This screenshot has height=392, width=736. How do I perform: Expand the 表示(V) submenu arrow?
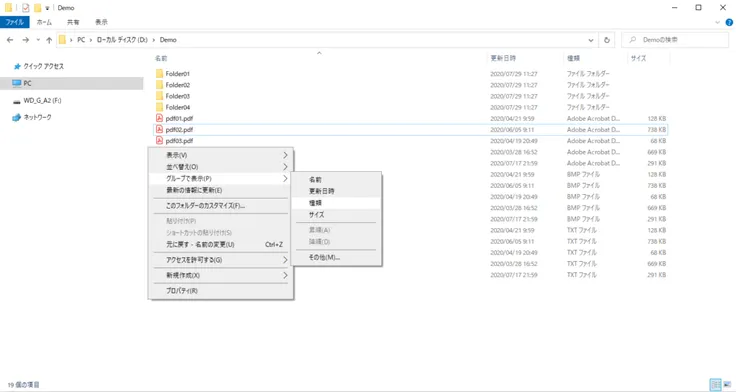point(285,155)
